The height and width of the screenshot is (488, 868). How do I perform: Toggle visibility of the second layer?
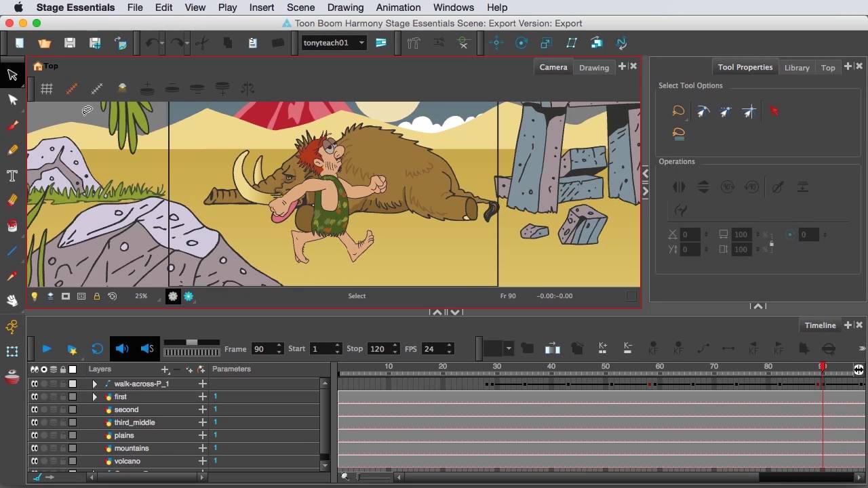pyautogui.click(x=34, y=409)
